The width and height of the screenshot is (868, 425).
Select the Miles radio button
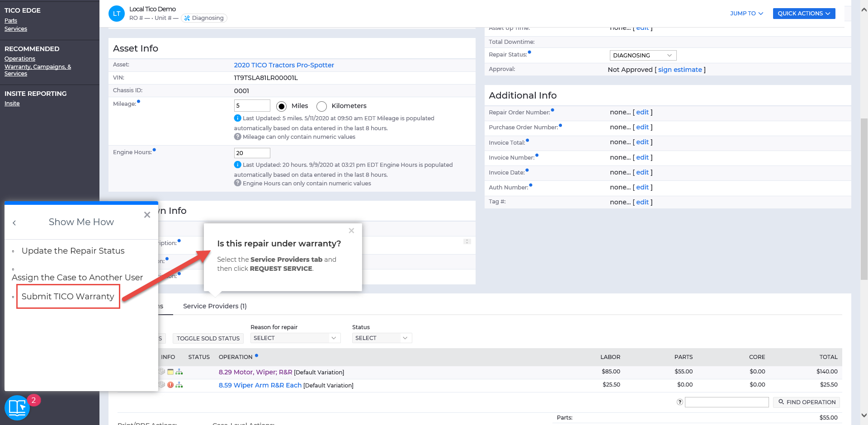click(281, 106)
